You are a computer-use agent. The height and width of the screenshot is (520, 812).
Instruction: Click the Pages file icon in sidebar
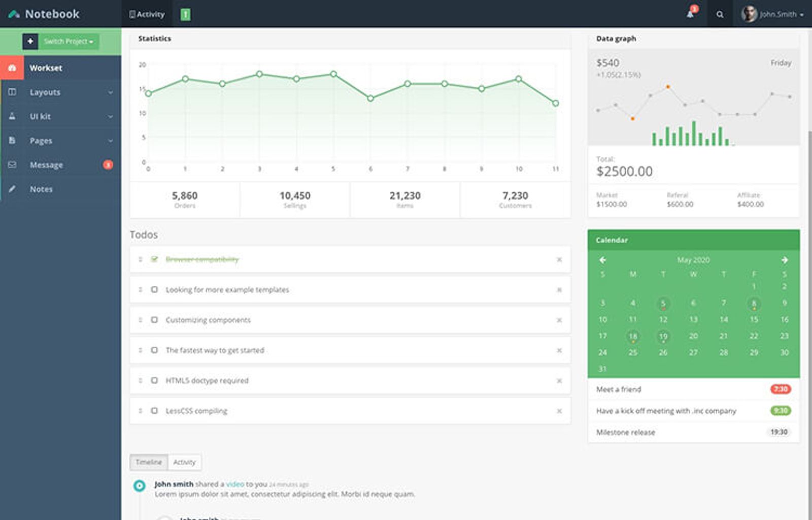coord(12,140)
